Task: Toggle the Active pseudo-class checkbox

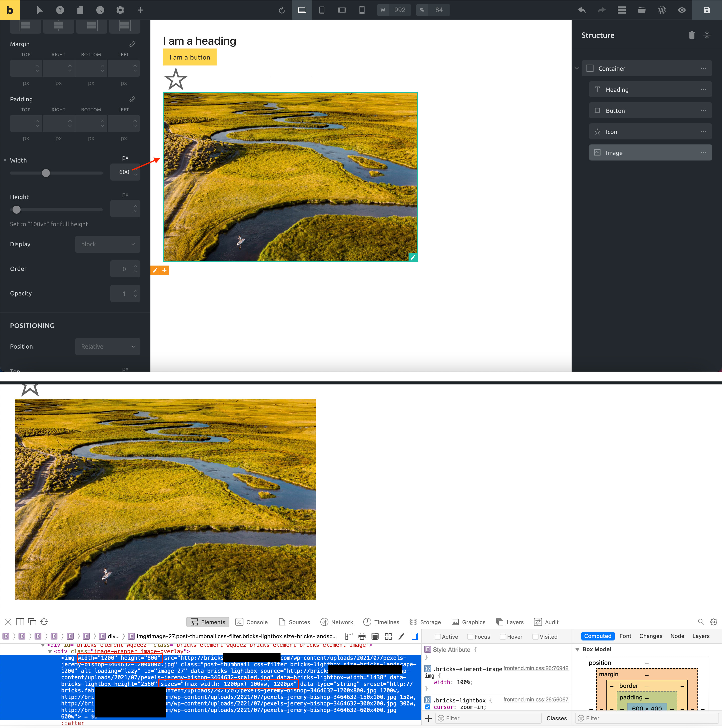Action: [x=438, y=636]
